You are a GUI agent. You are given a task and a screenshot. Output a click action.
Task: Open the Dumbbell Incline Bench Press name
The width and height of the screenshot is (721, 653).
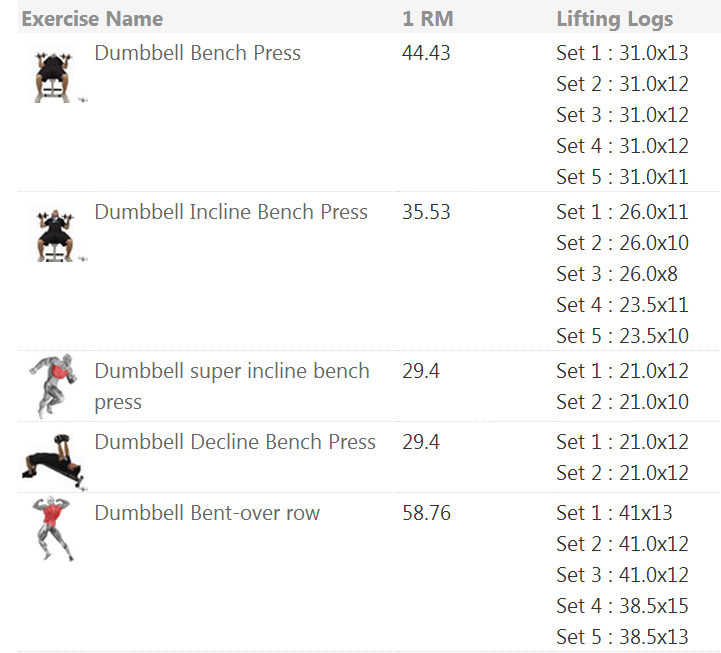click(231, 212)
